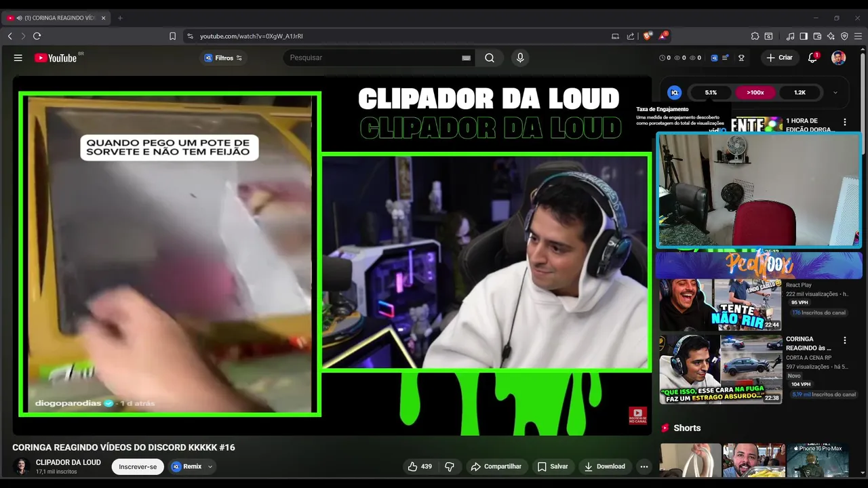The height and width of the screenshot is (488, 868).
Task: Close the CORINGA REAGINDO browser tab
Action: tap(103, 18)
